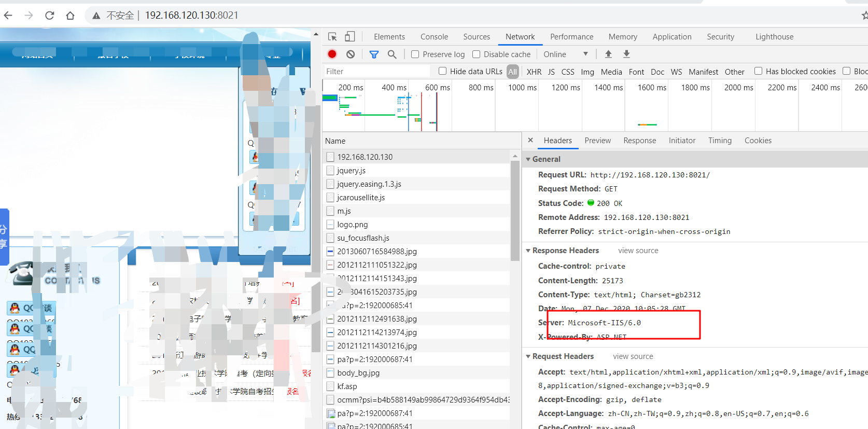Open the Initiator tab of request

[x=682, y=141]
